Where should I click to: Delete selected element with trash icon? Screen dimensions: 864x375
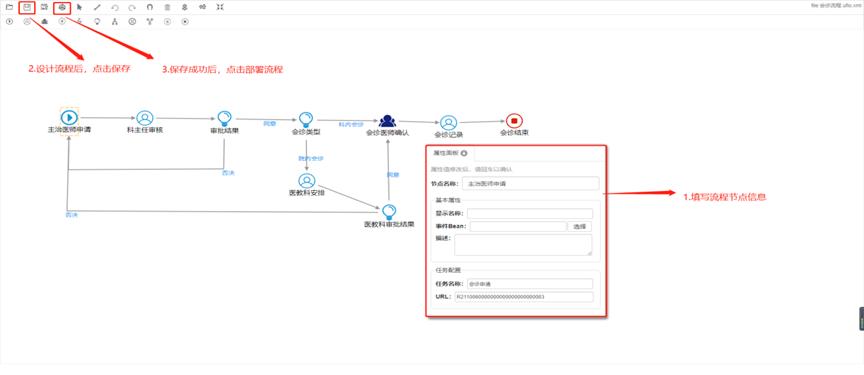coord(168,7)
